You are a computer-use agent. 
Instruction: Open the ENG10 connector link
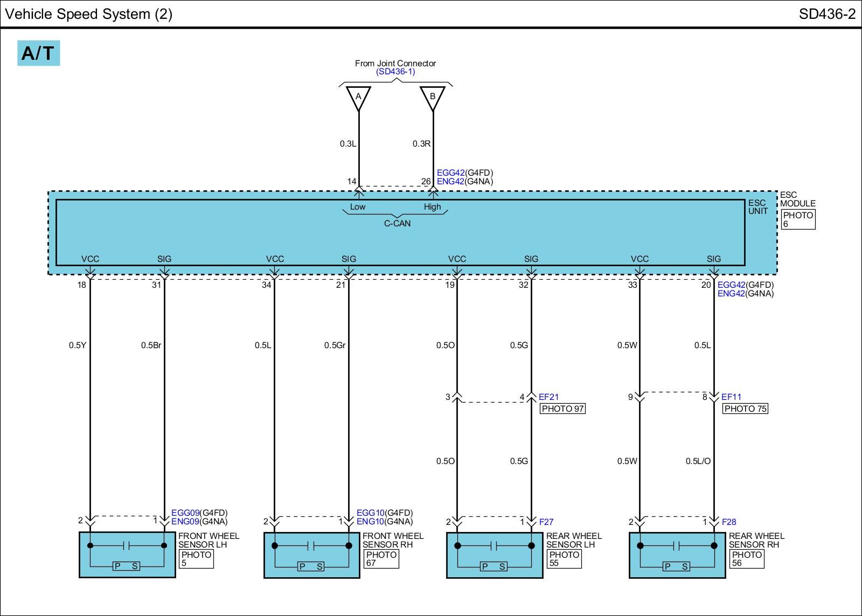pyautogui.click(x=370, y=522)
